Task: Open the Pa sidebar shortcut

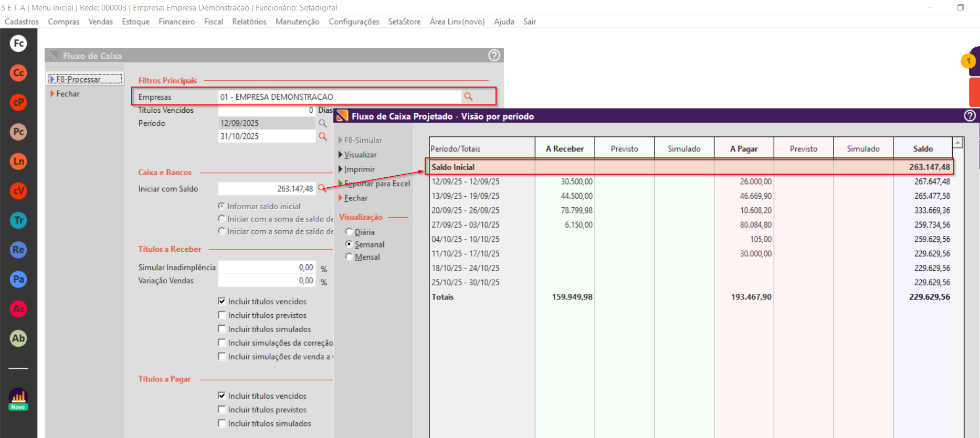Action: pos(18,279)
